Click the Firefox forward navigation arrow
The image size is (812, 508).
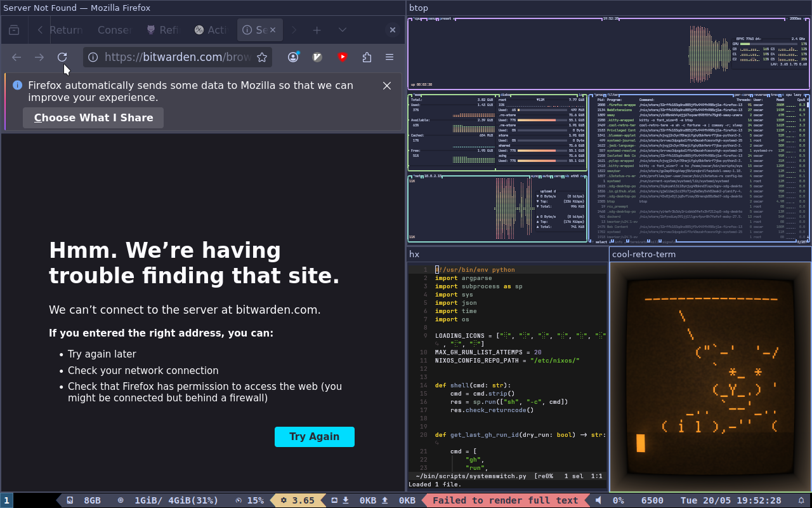pyautogui.click(x=39, y=57)
